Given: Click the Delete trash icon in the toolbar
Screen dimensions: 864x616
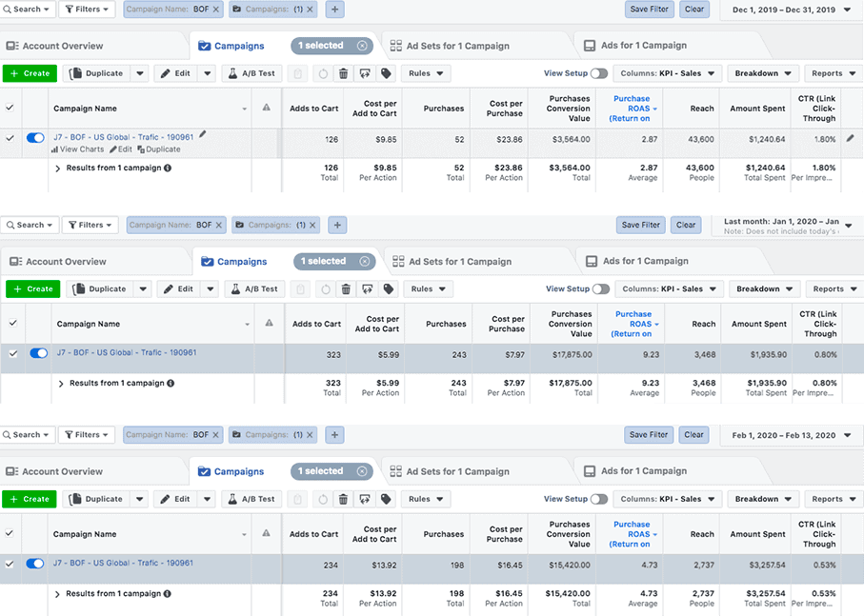Looking at the screenshot, I should point(344,73).
